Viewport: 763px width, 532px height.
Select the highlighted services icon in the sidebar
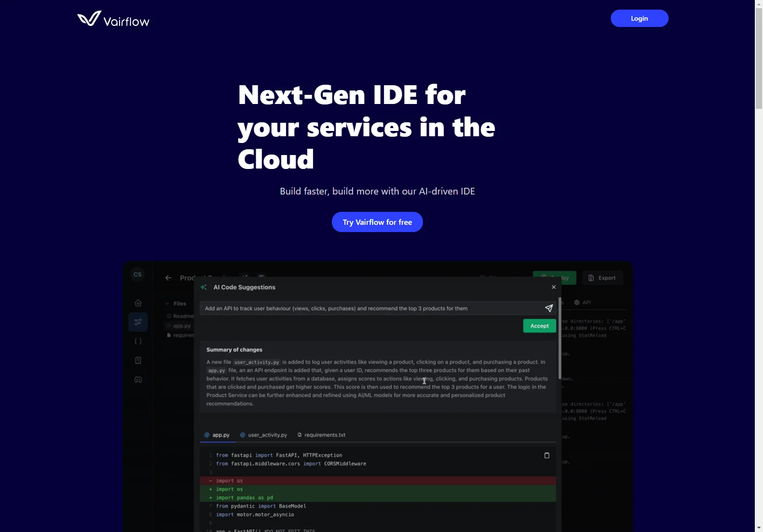point(138,322)
